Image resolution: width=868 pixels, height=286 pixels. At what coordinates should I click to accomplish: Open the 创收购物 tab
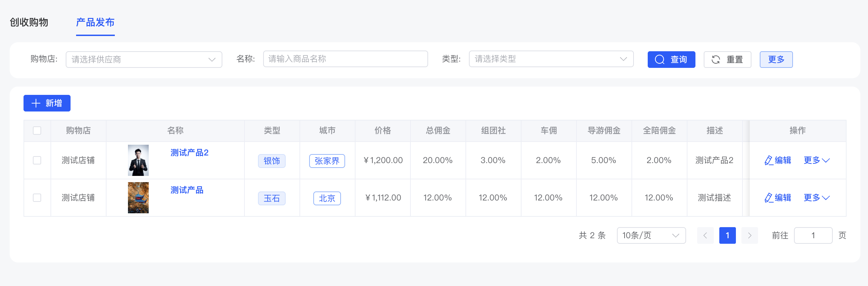click(x=29, y=23)
